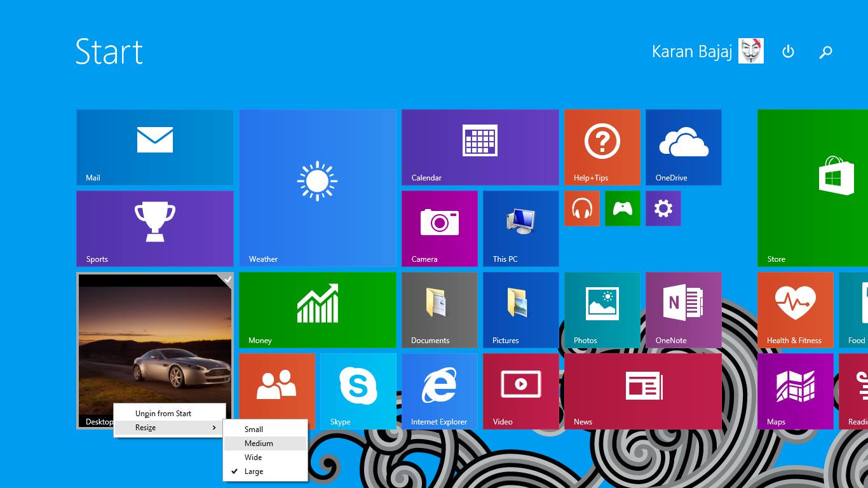868x488 pixels.
Task: Open the OneDrive tile
Action: pyautogui.click(x=684, y=147)
